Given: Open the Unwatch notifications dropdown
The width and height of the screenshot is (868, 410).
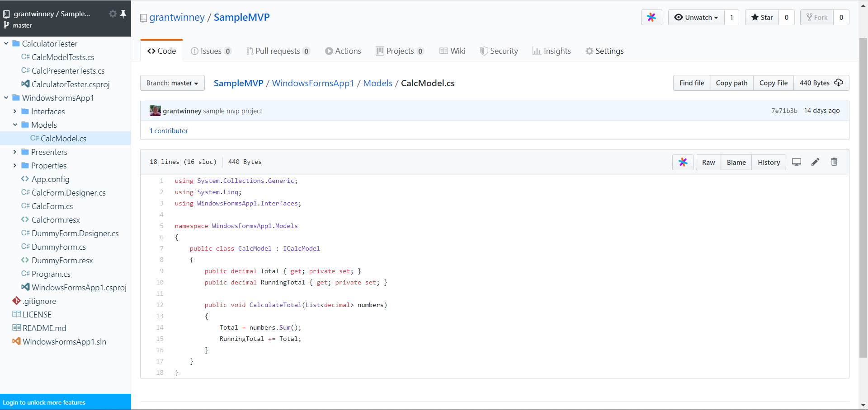Looking at the screenshot, I should [x=696, y=18].
